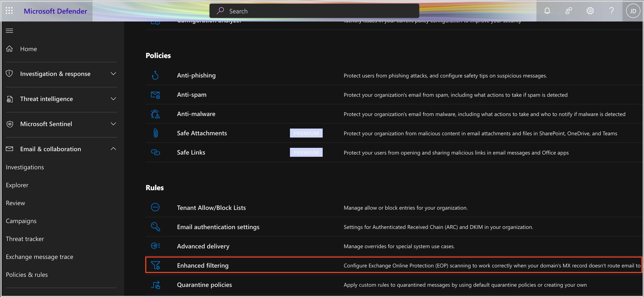The height and width of the screenshot is (297, 644).
Task: Open the notifications bell icon
Action: coord(547,11)
